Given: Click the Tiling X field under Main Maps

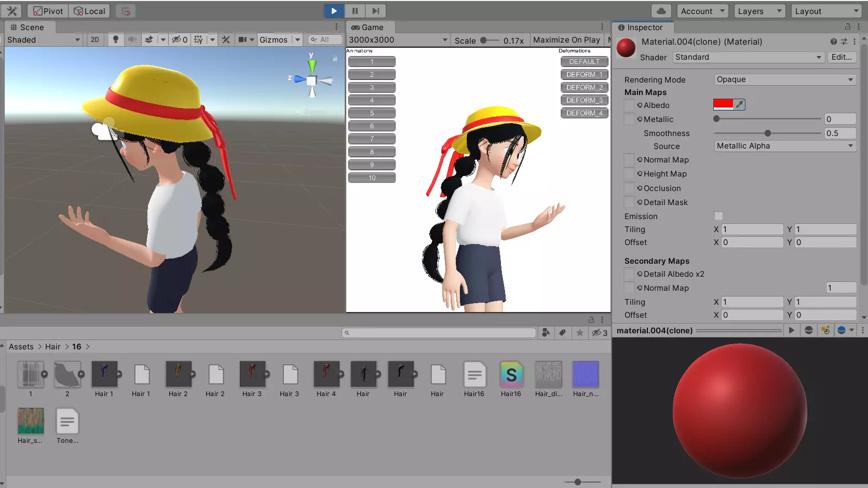Looking at the screenshot, I should [x=752, y=229].
